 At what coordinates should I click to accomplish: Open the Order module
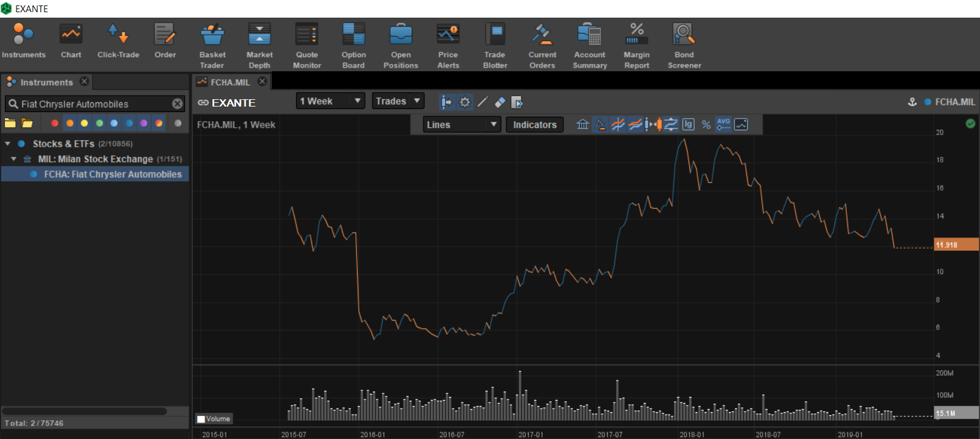[x=165, y=41]
